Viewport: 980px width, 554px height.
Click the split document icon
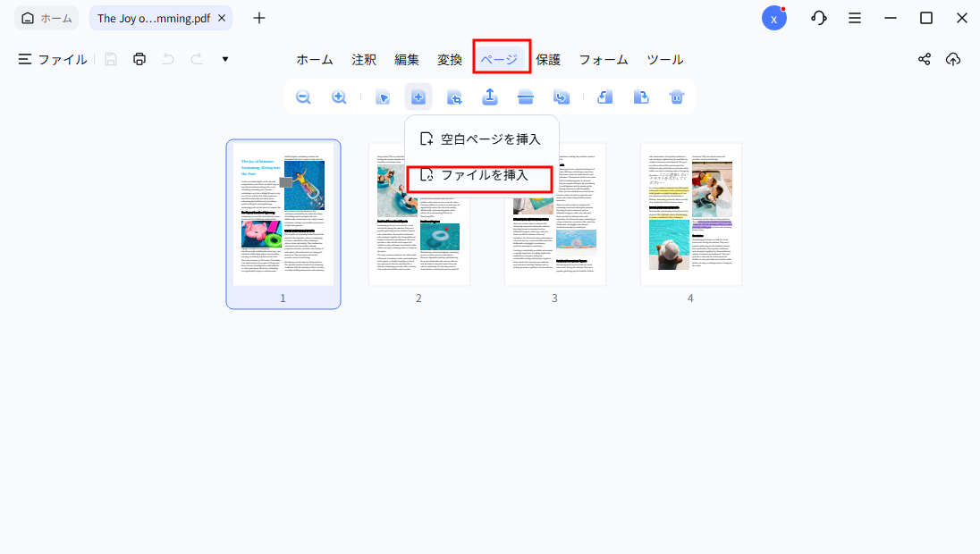tap(526, 97)
